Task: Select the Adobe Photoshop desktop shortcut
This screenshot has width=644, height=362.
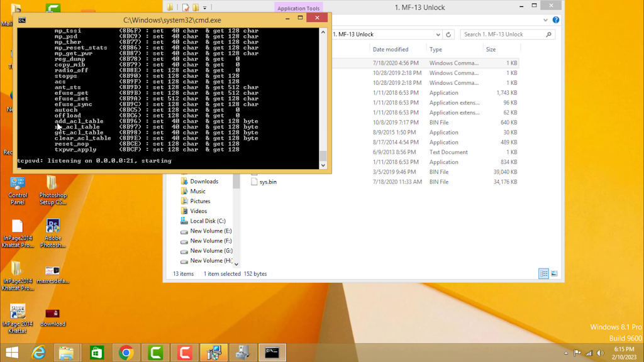Action: (53, 233)
